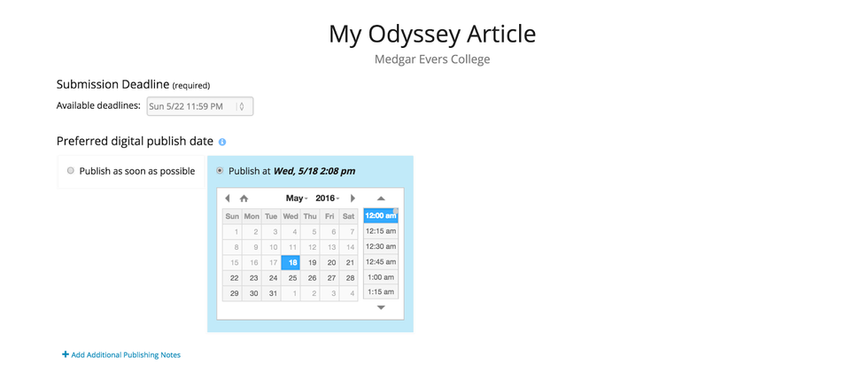This screenshot has width=868, height=373.
Task: Choose 12:30 am from time list
Action: pyautogui.click(x=380, y=246)
